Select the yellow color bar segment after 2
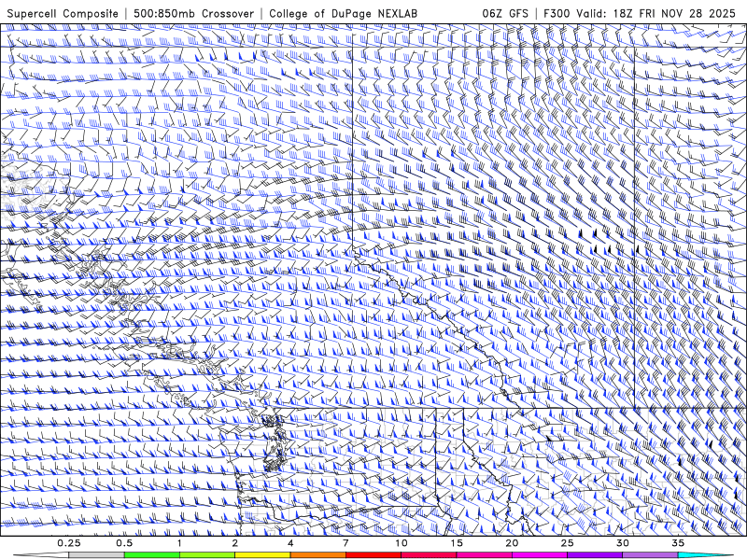Viewport: 747px width, 560px height. tap(262, 555)
